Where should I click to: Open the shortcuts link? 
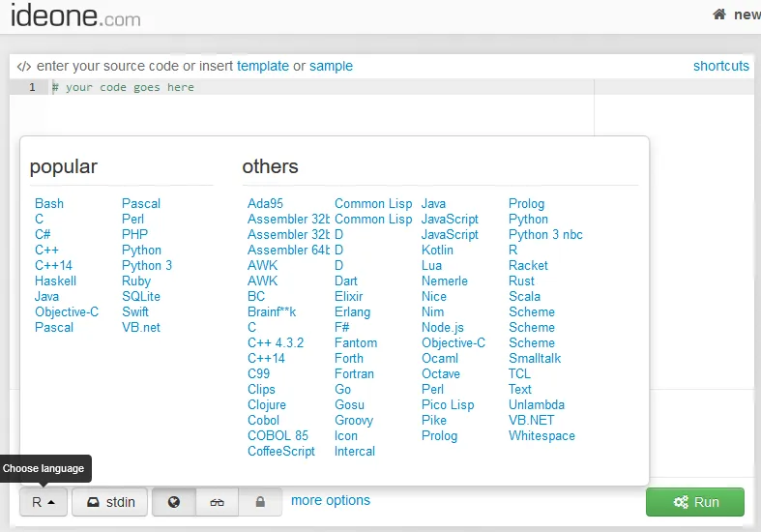(720, 66)
